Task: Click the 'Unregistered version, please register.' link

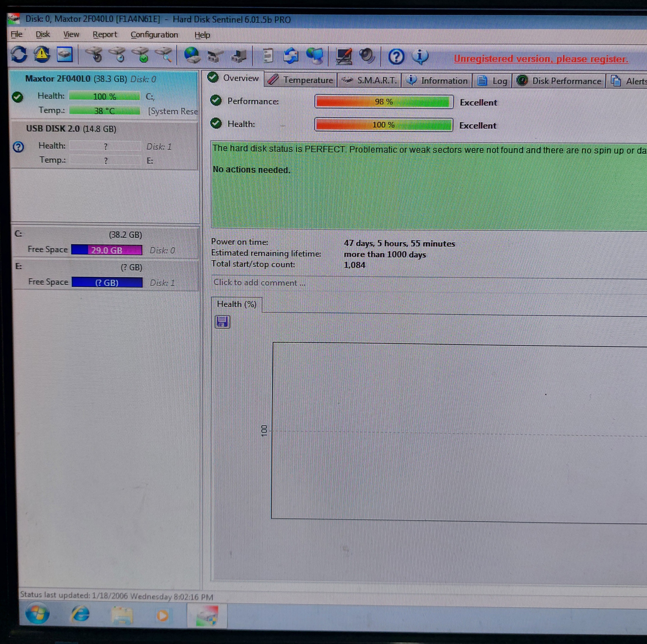Action: click(x=541, y=59)
